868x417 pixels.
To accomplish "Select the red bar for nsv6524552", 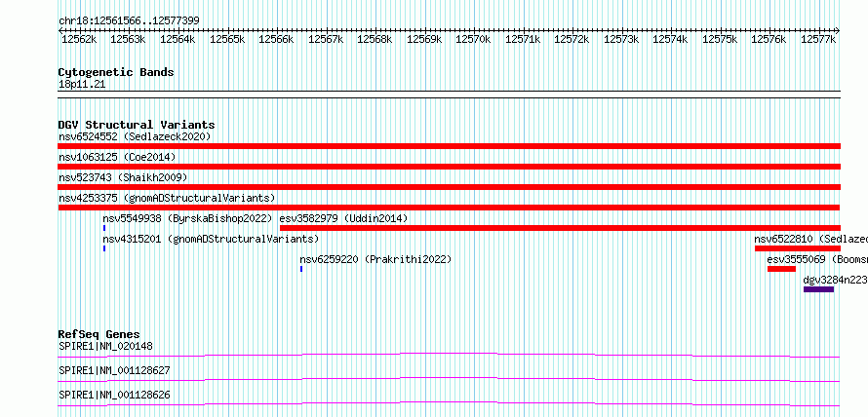I will (x=449, y=146).
